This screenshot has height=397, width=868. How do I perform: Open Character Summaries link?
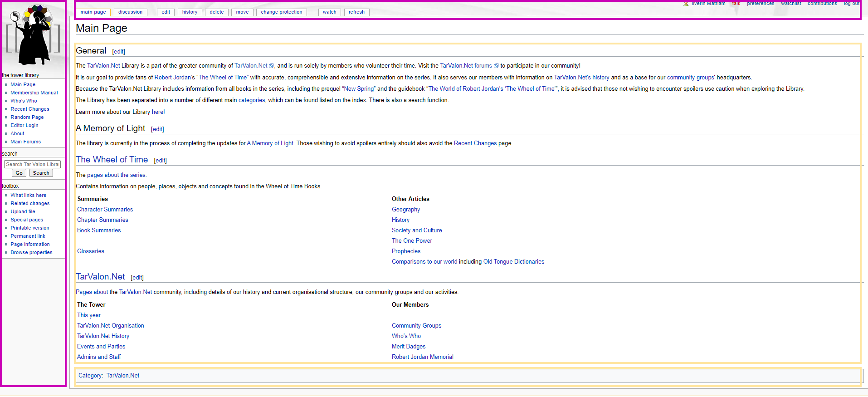pyautogui.click(x=105, y=210)
